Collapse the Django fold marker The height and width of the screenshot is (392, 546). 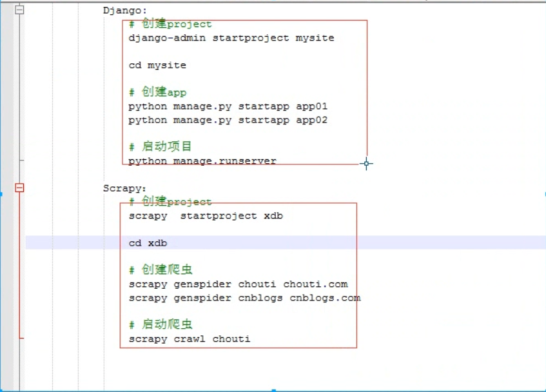tap(19, 10)
